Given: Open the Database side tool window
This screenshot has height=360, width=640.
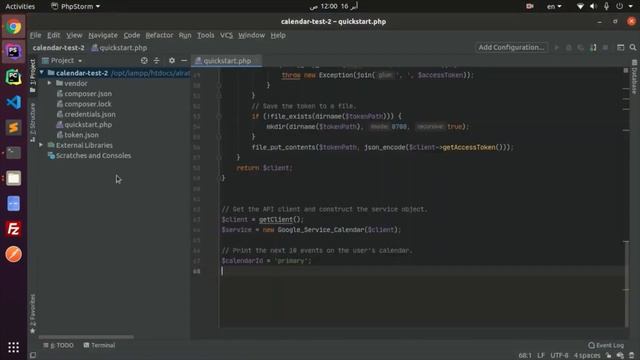Looking at the screenshot, I should pos(634,78).
